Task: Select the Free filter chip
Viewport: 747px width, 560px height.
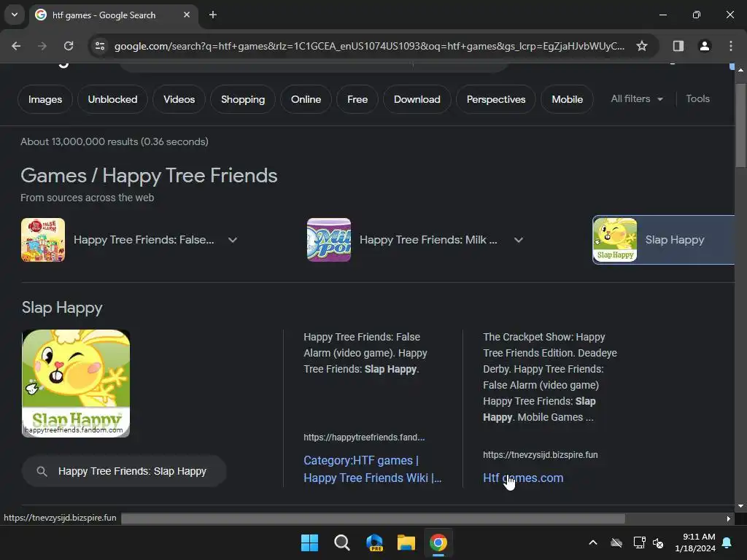Action: coord(357,99)
